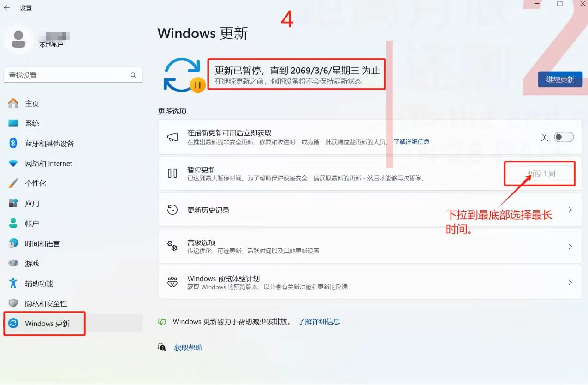
Task: Click the Windows Insider hearts icon
Action: point(172,282)
